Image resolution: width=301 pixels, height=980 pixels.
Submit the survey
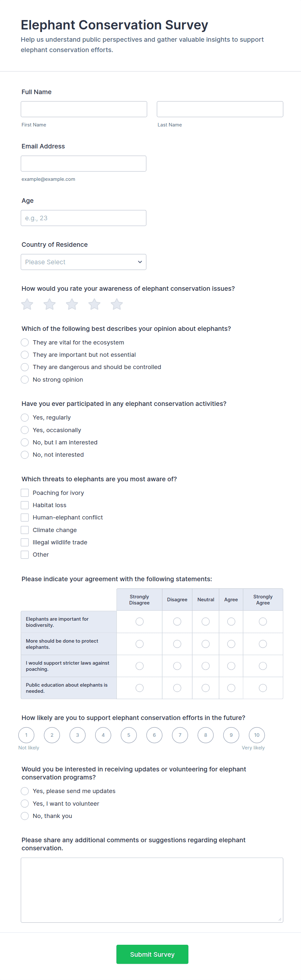click(152, 954)
